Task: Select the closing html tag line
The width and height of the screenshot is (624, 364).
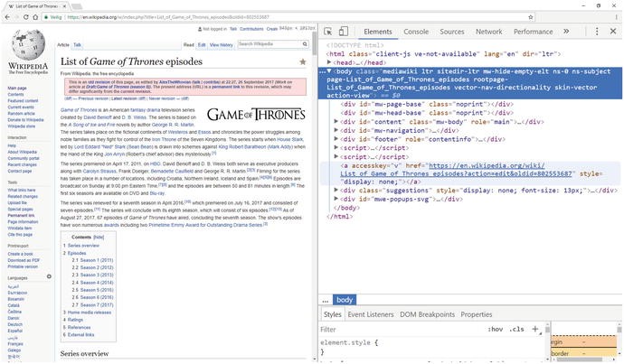Action: click(x=339, y=217)
